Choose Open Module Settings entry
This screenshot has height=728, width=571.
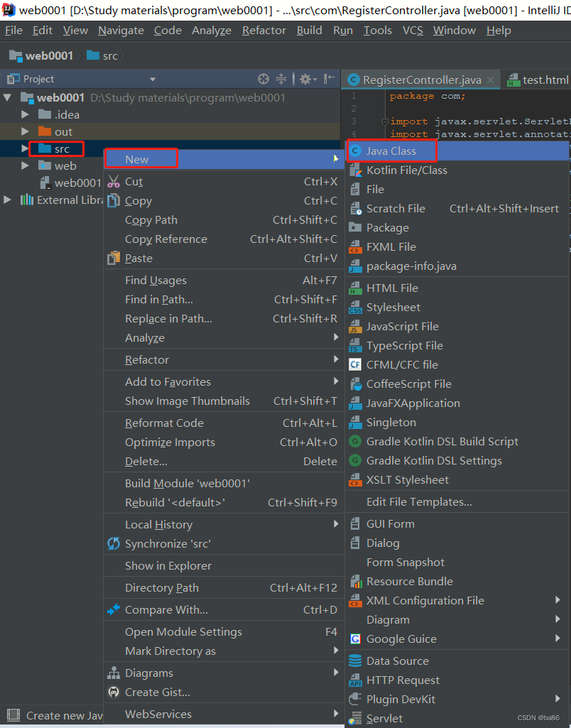[x=224, y=632]
